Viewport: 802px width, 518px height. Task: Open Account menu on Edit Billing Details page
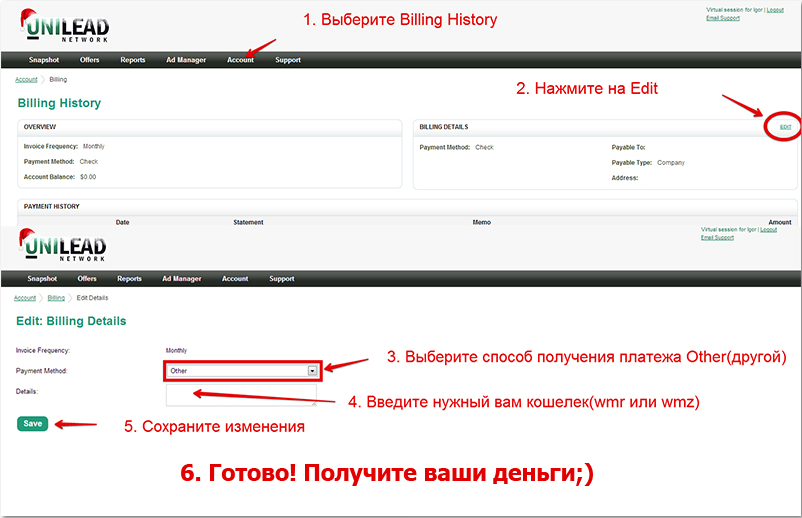(x=235, y=279)
